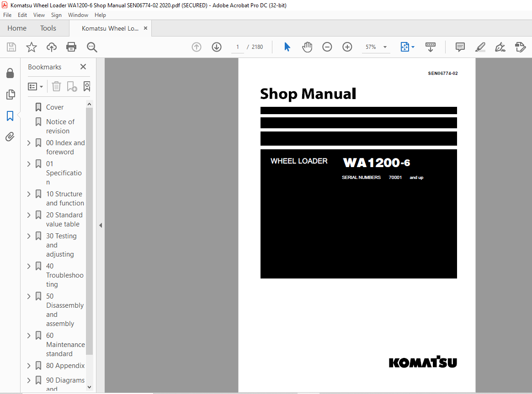Expand the 10 Structure and function bookmark
This screenshot has height=394, width=532.
pyautogui.click(x=29, y=194)
